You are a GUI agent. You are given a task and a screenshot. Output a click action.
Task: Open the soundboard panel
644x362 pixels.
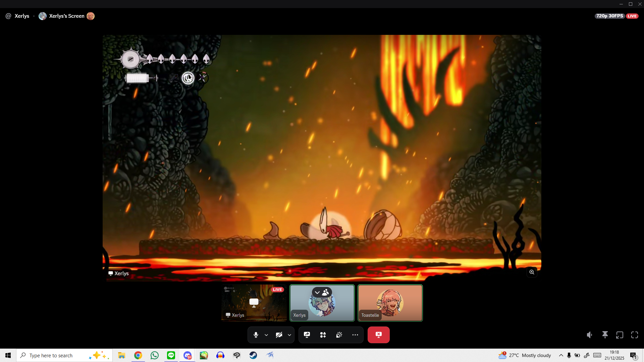point(339,335)
